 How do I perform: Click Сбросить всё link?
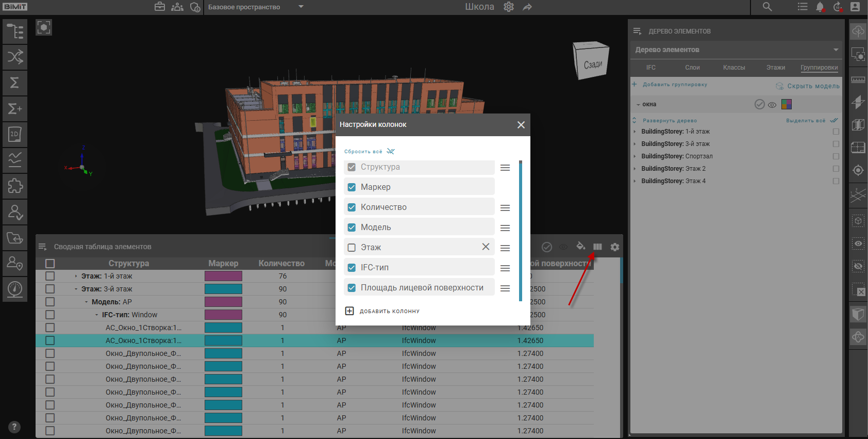point(363,152)
